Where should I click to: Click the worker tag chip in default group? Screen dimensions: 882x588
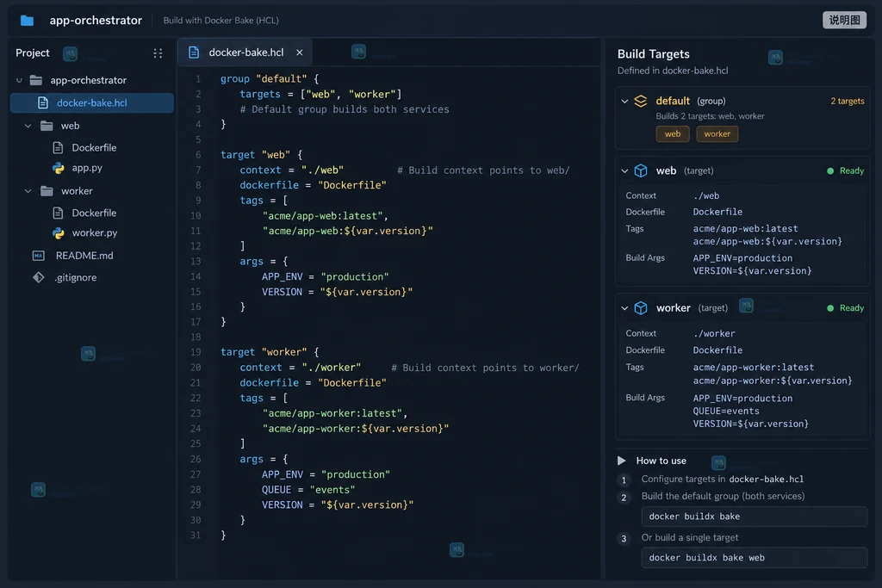click(x=717, y=133)
